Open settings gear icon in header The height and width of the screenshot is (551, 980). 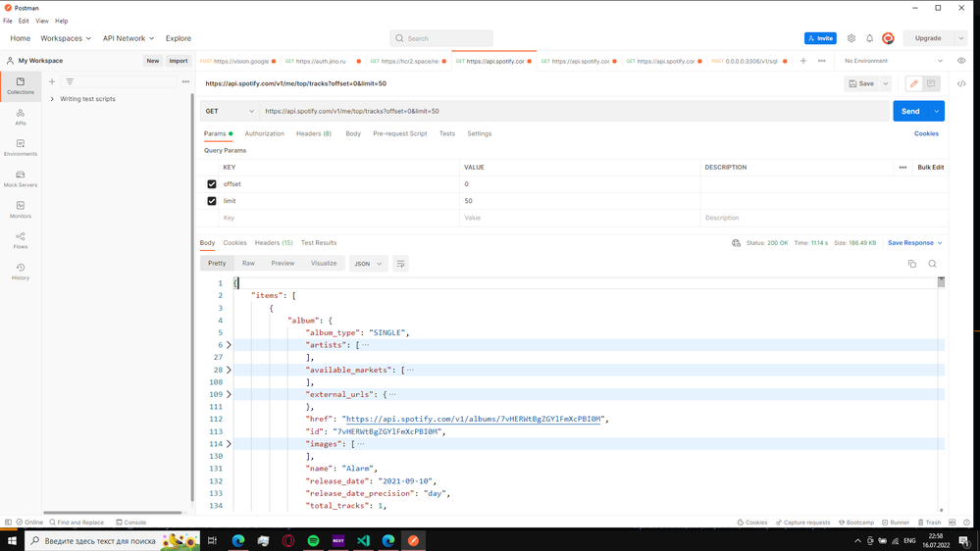pos(851,38)
